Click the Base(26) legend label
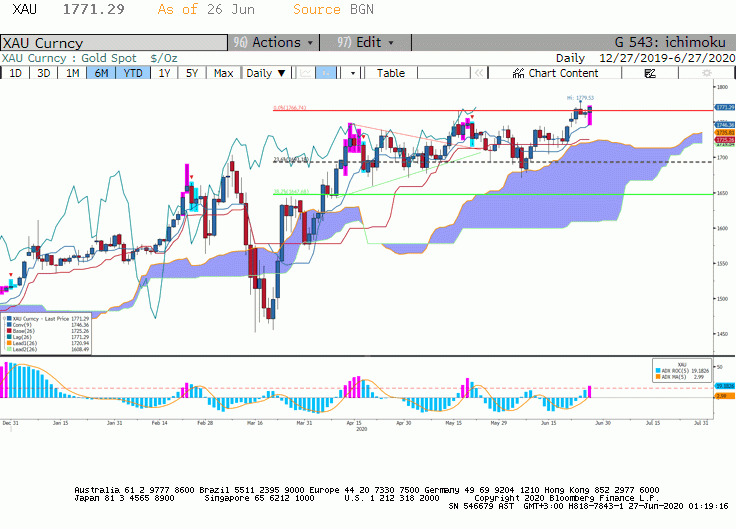736x529 pixels. (23, 331)
